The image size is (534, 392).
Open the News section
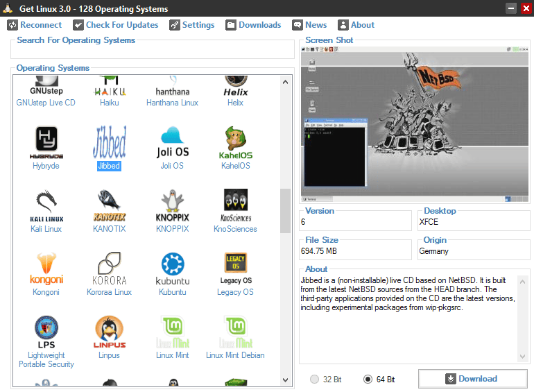point(309,25)
